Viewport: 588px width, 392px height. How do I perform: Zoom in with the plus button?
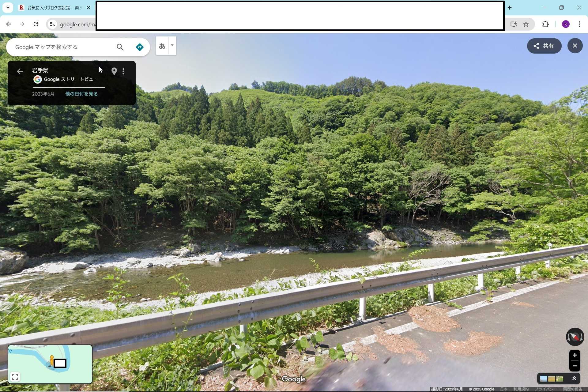click(575, 355)
